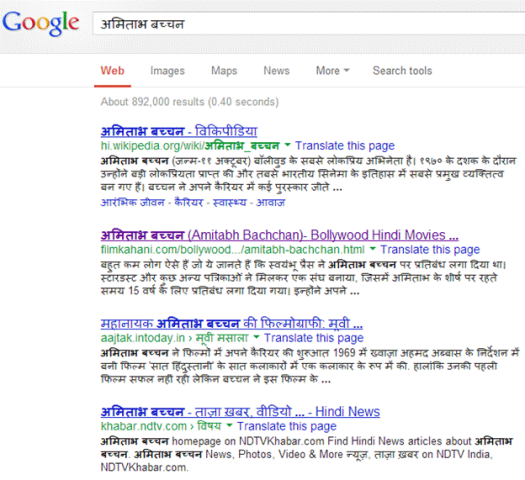The image size is (525, 480).
Task: Expand green arrow beside aajtak.intoday.in URL
Action: 256,337
